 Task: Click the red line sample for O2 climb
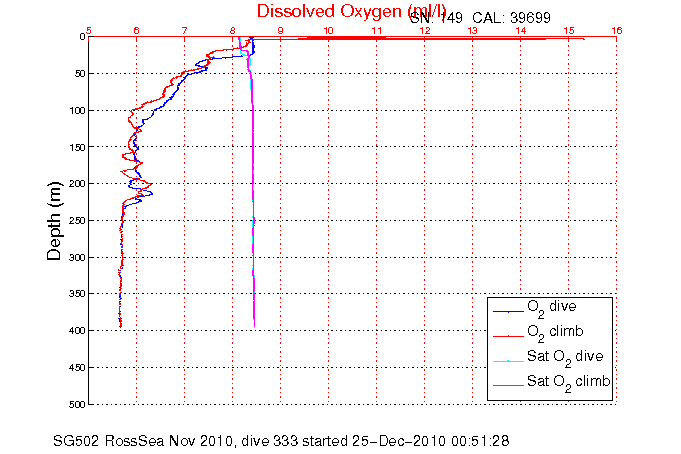pos(509,336)
